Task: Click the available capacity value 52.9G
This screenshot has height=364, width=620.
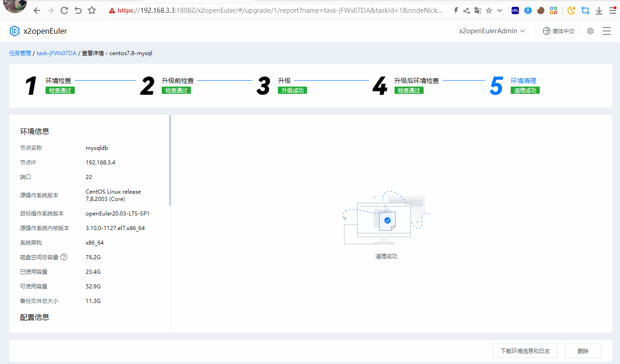Action: (x=93, y=287)
